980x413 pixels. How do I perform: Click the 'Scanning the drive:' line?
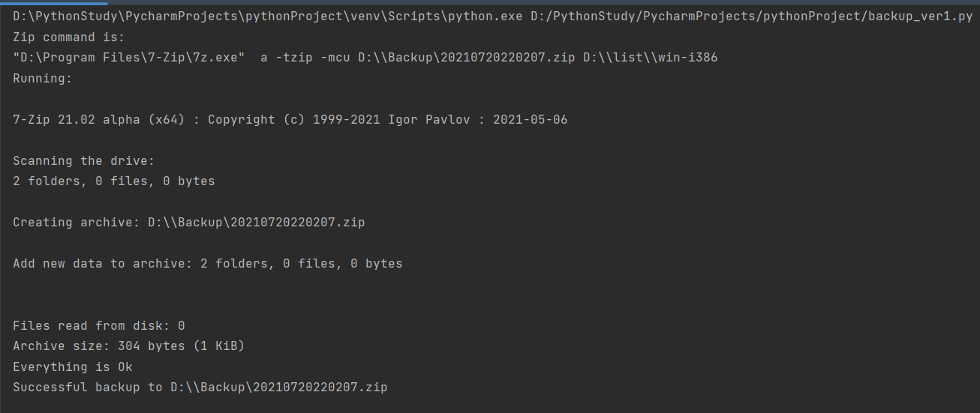(84, 160)
